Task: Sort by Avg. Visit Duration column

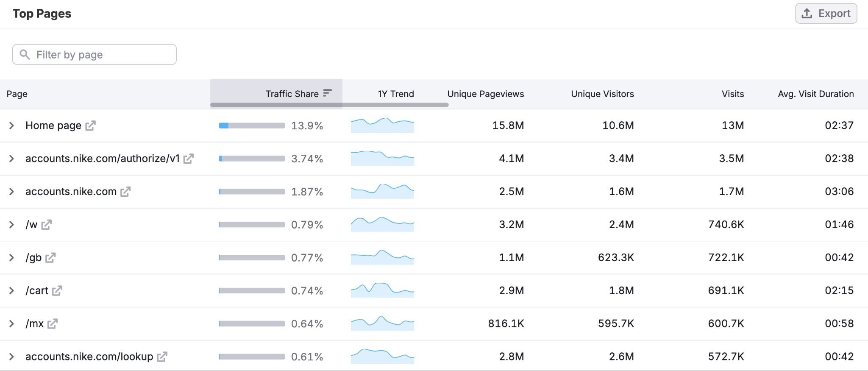Action: pos(816,94)
